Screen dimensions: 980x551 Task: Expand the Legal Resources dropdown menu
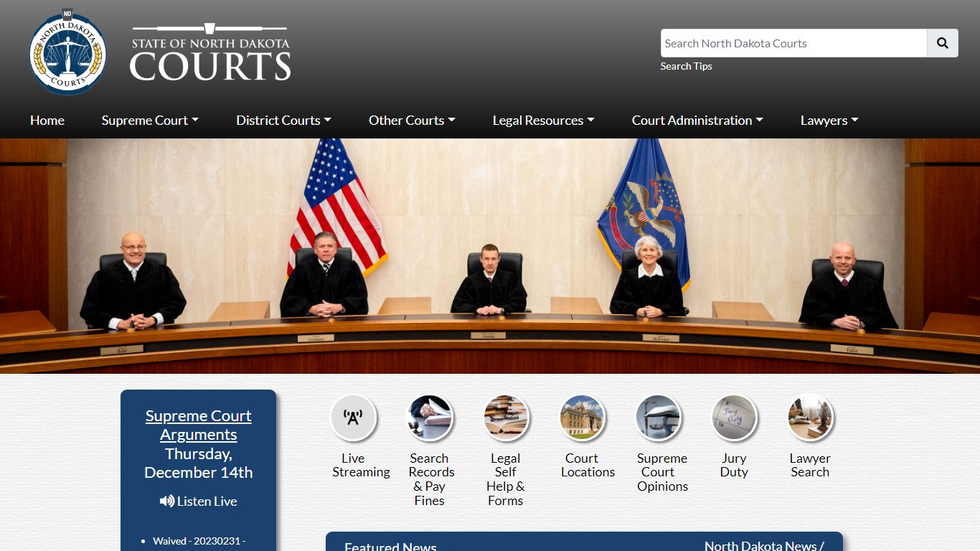coord(543,121)
